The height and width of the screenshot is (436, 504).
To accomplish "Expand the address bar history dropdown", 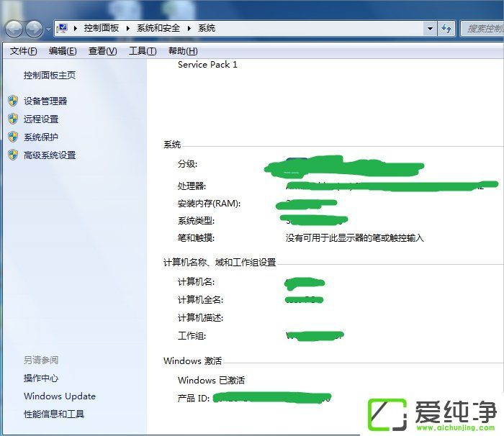I will pyautogui.click(x=430, y=28).
